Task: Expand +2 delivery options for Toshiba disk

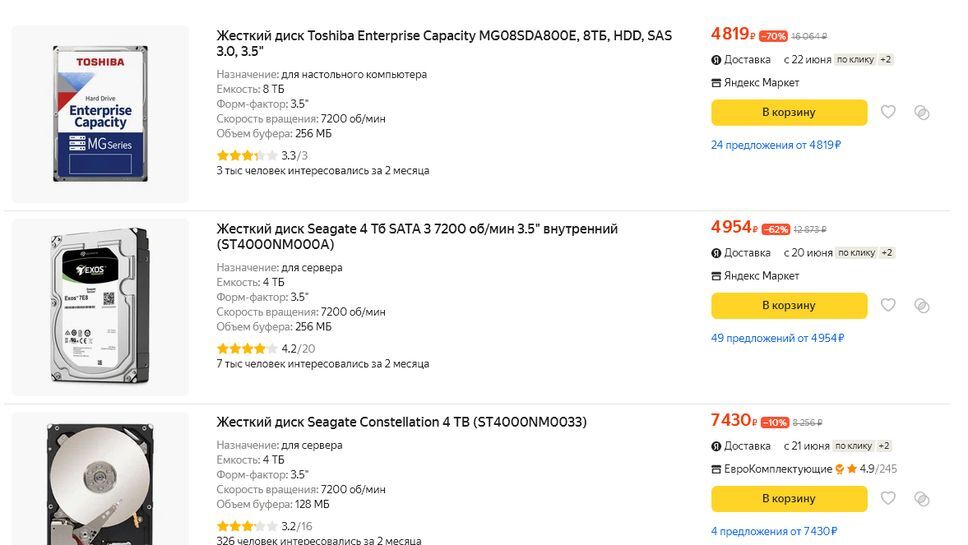Action: pos(886,60)
